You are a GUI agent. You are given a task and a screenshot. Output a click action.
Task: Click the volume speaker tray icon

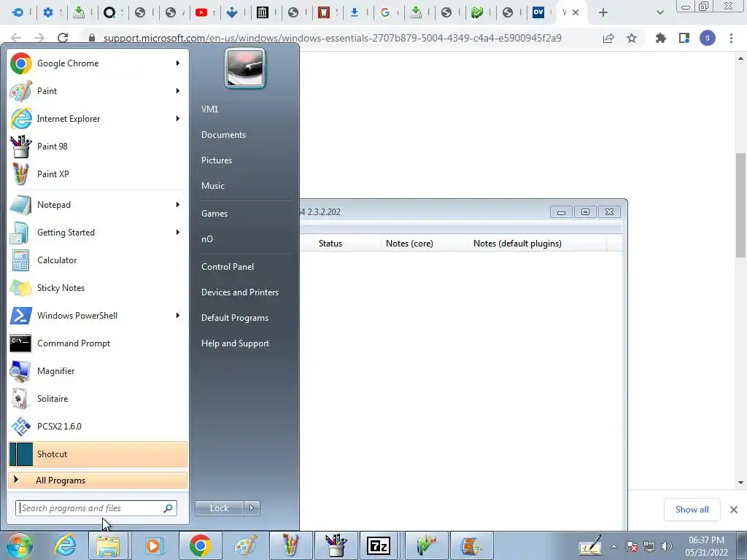pyautogui.click(x=667, y=547)
